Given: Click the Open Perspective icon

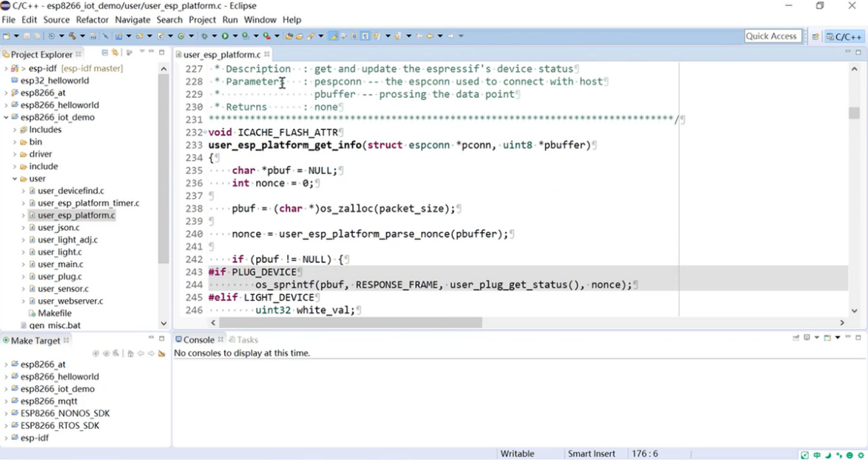Looking at the screenshot, I should (815, 36).
